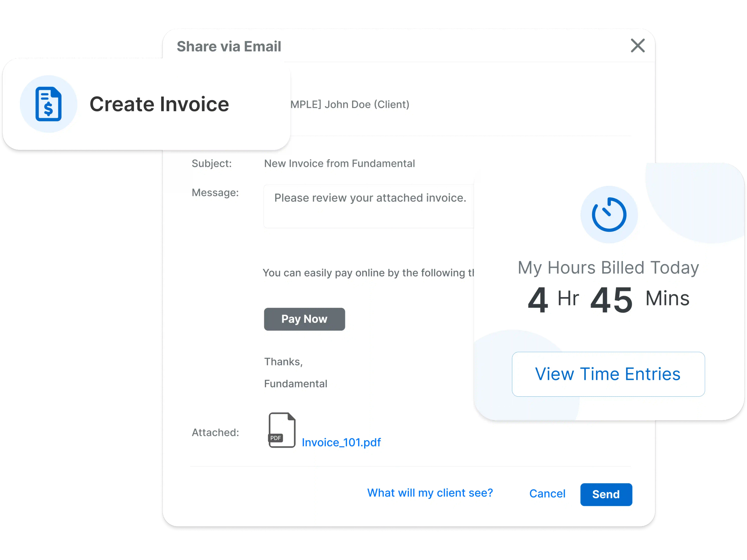Click the PDF badge on the attachment icon
The height and width of the screenshot is (560, 747).
[276, 437]
